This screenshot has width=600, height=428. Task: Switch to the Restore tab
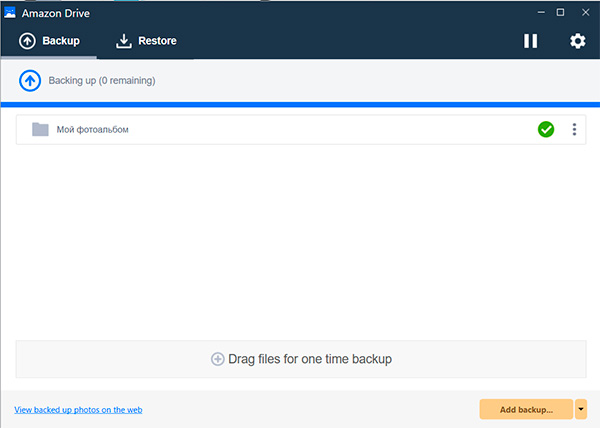pyautogui.click(x=146, y=41)
